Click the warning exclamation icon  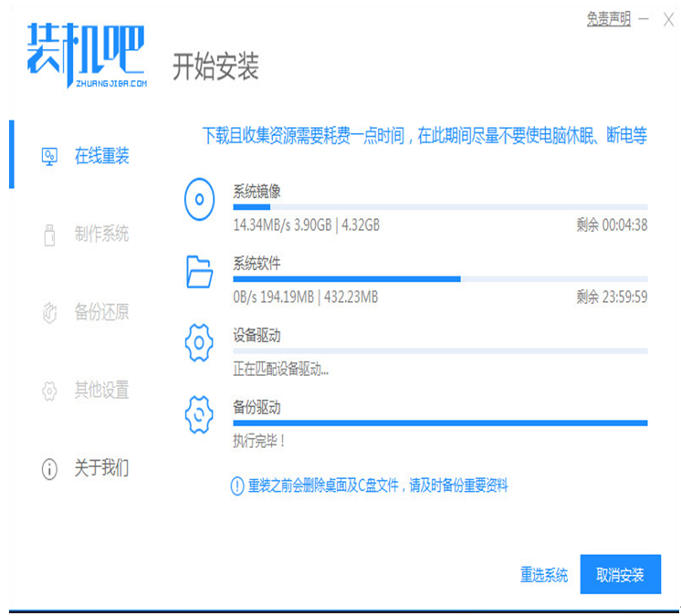click(x=237, y=485)
